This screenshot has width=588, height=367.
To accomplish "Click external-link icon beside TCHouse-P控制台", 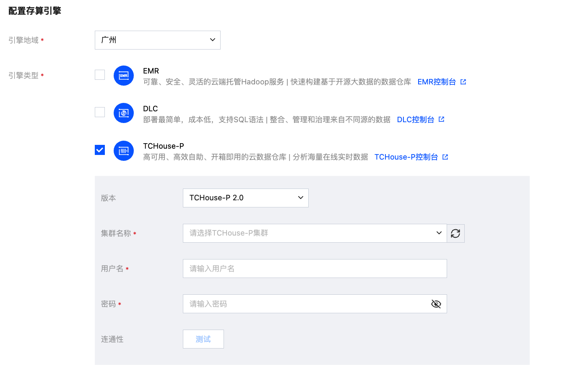I will click(x=445, y=157).
